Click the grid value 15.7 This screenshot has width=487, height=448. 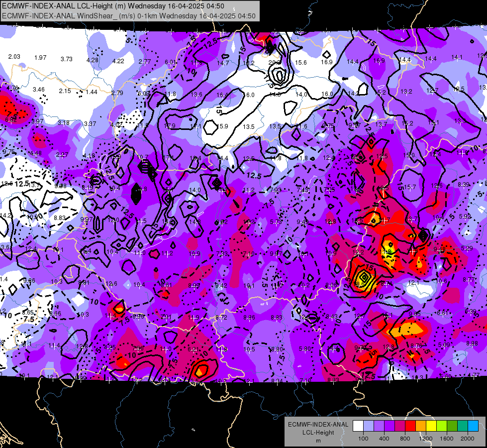[x=410, y=187]
